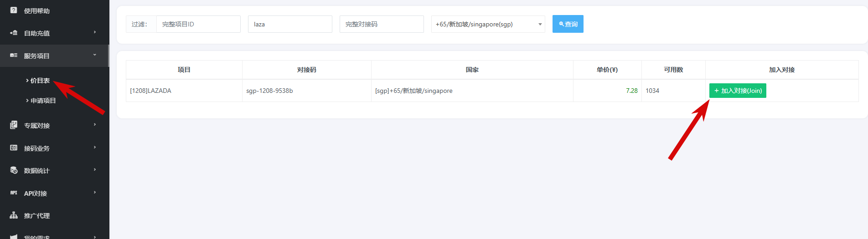The height and width of the screenshot is (239, 868).
Task: Click the 完整对接码 input field
Action: (x=382, y=24)
